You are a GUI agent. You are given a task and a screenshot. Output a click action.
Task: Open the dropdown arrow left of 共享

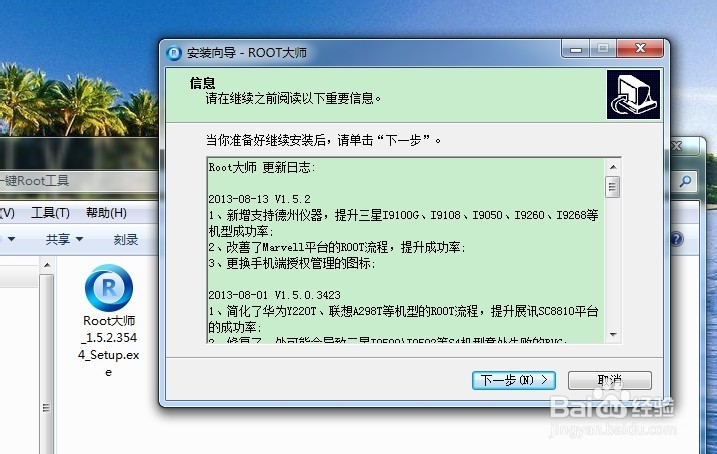(11, 239)
